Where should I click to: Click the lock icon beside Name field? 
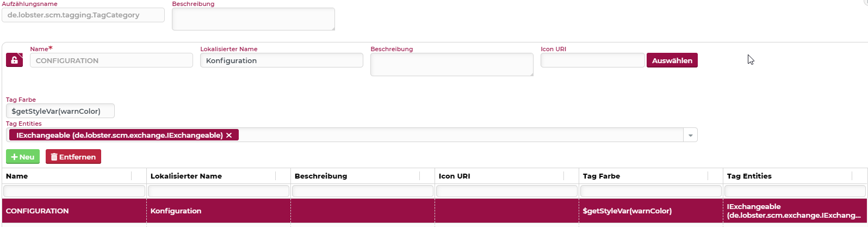point(14,60)
